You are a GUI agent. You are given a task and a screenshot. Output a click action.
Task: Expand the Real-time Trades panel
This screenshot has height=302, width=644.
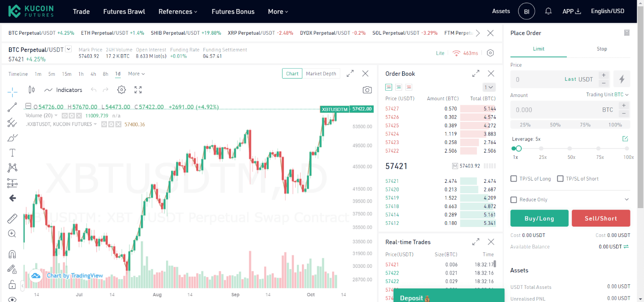pos(476,242)
